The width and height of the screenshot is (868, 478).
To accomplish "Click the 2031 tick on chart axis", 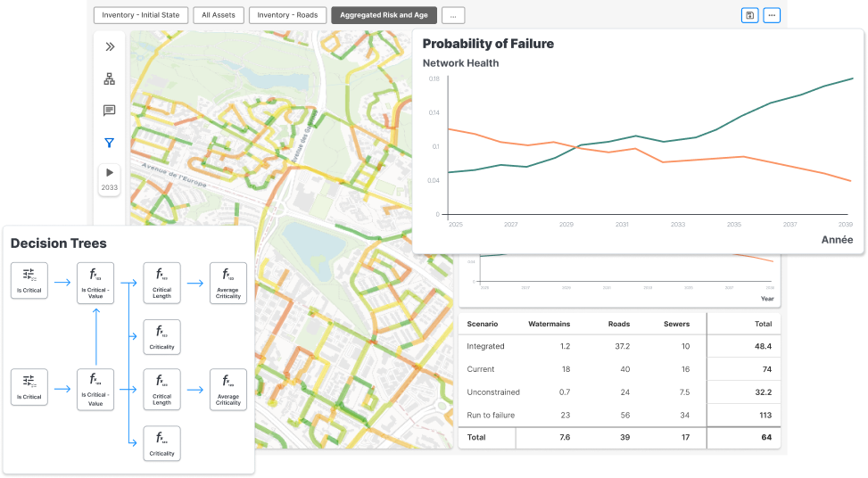I will pyautogui.click(x=622, y=225).
